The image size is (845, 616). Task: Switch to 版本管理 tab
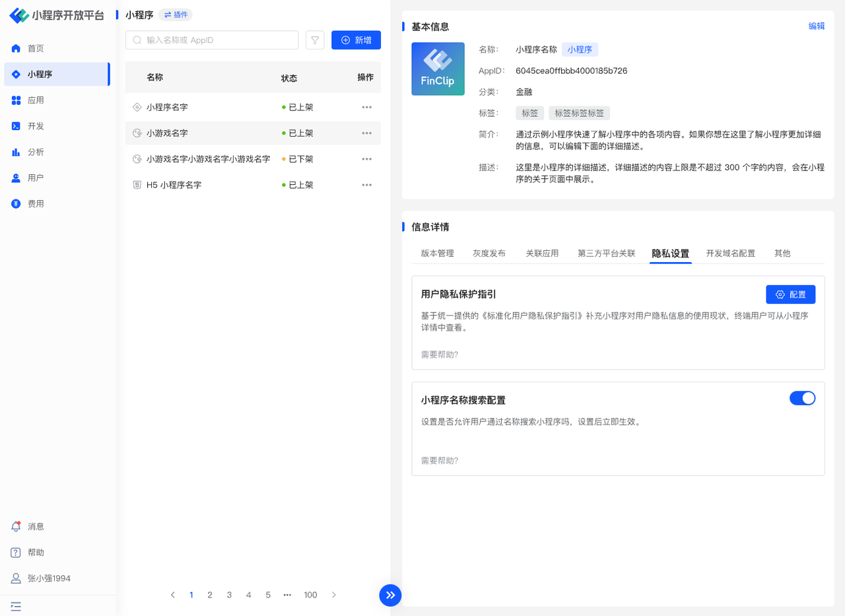coord(437,253)
